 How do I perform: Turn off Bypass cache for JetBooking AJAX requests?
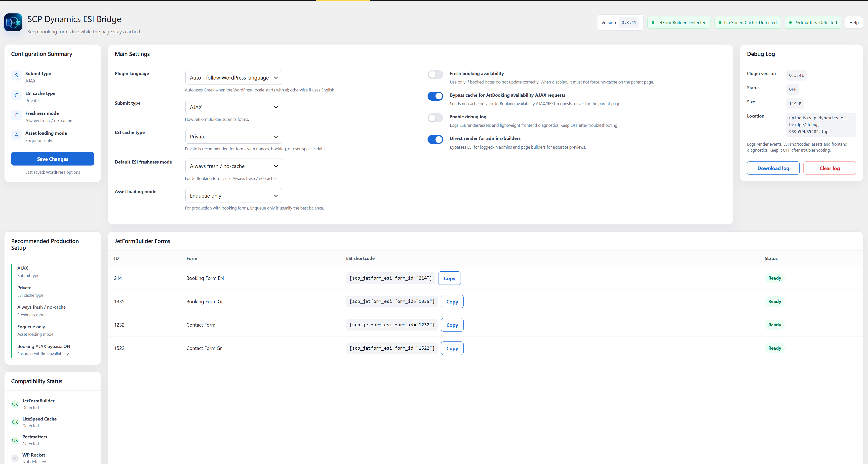point(435,96)
